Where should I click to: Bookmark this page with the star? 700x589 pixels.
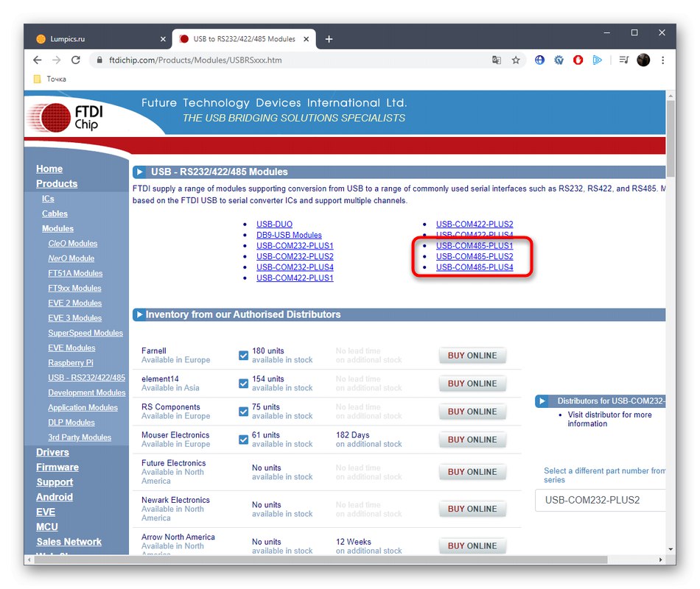(516, 60)
